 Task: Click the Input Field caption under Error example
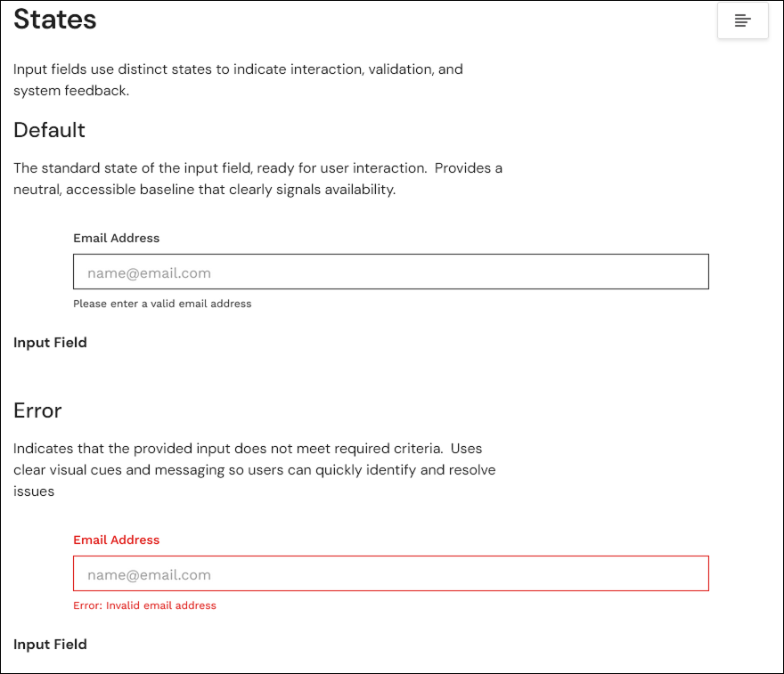click(x=50, y=644)
